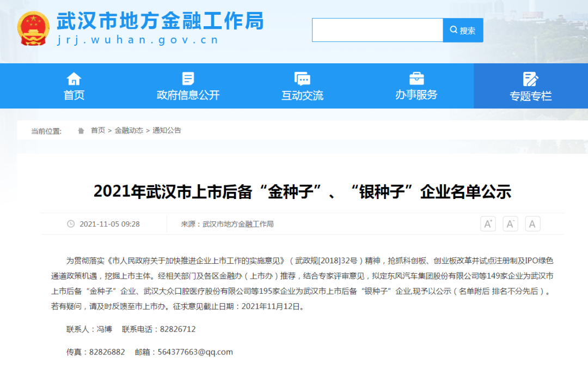The height and width of the screenshot is (368, 588).
Task: Click the document icon above 政府信息公开
Action: pos(188,79)
